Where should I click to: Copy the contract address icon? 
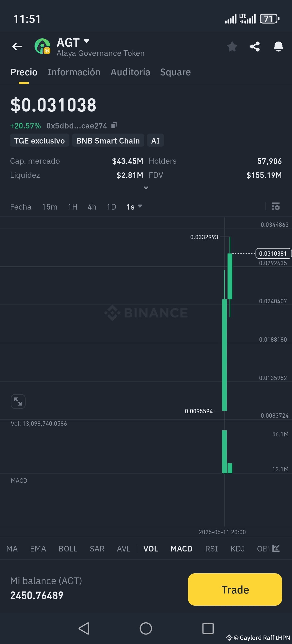114,125
